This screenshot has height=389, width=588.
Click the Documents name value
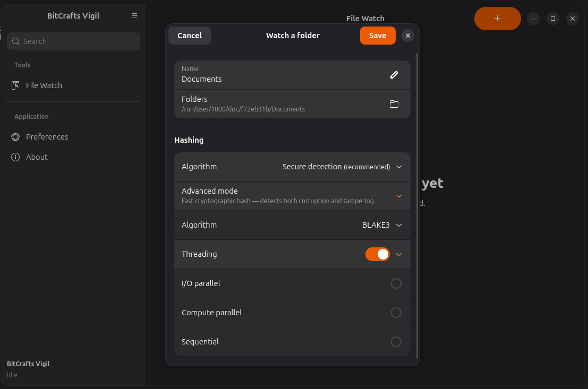pos(201,79)
